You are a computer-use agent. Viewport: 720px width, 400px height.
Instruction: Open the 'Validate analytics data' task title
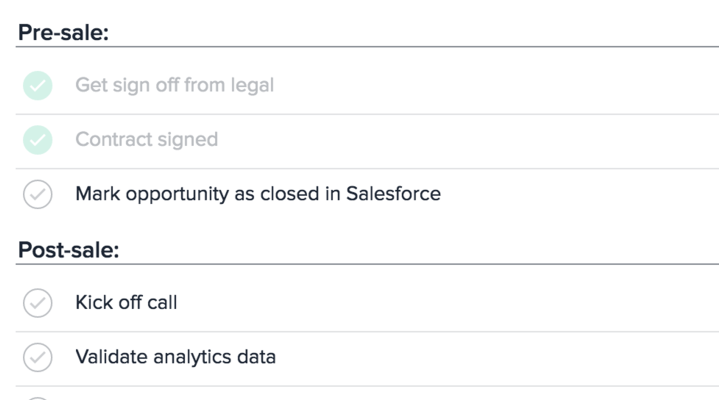click(175, 357)
